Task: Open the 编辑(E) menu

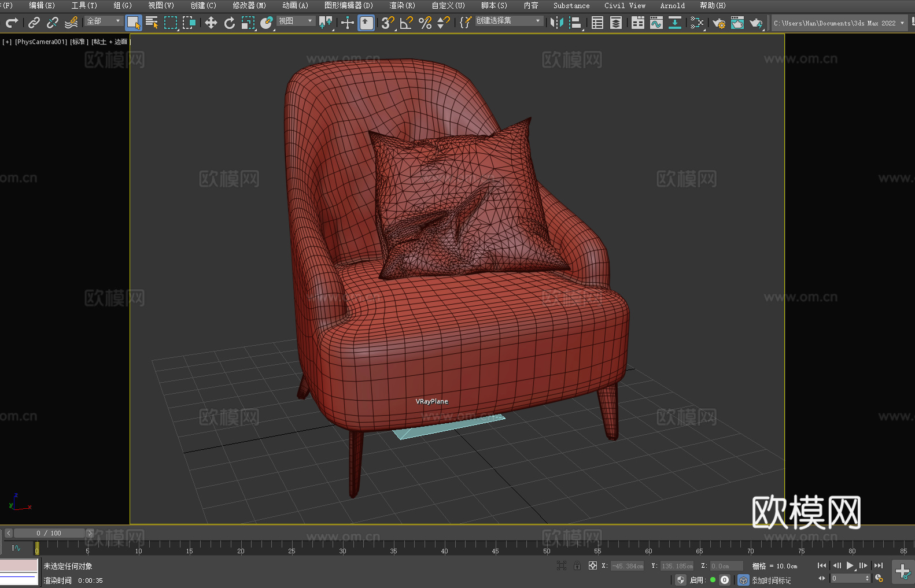Action: [x=42, y=5]
